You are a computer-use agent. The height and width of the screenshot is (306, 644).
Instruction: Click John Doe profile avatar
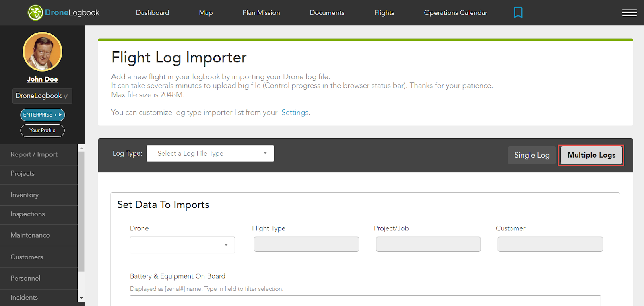pos(42,51)
